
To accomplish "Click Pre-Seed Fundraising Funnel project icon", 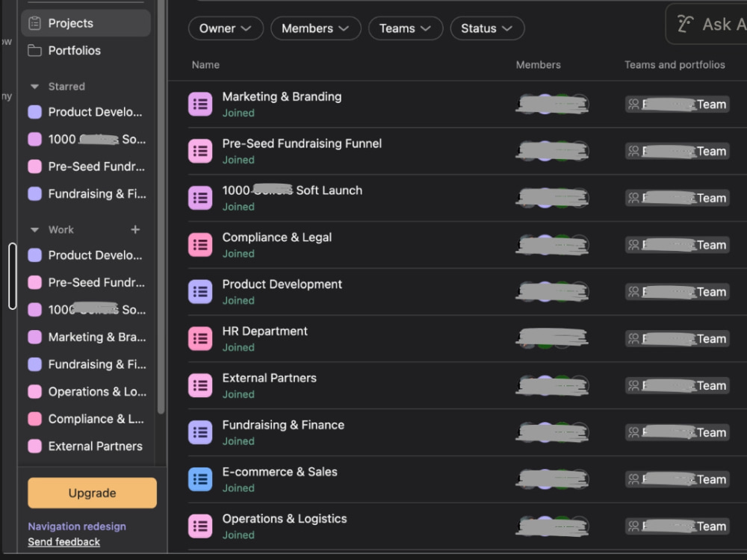I will coord(200,151).
